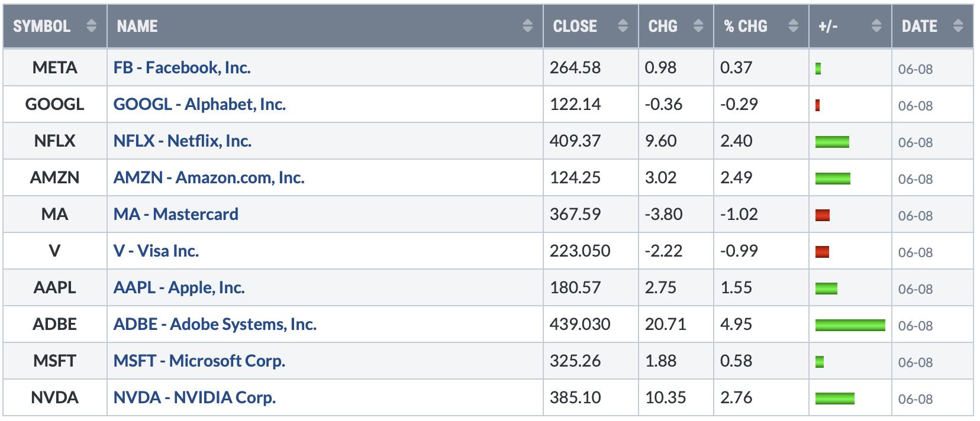The height and width of the screenshot is (421, 980).
Task: Open MSFT - Microsoft Corp. link
Action: point(199,361)
